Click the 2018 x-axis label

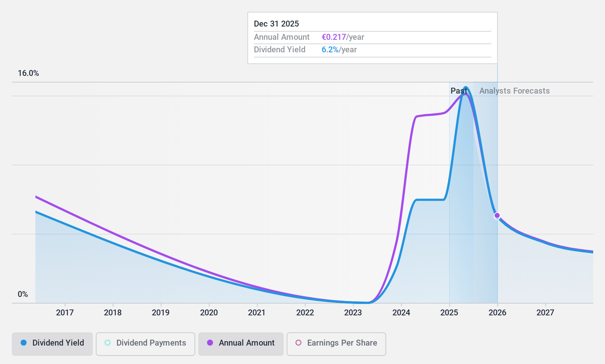pyautogui.click(x=113, y=313)
